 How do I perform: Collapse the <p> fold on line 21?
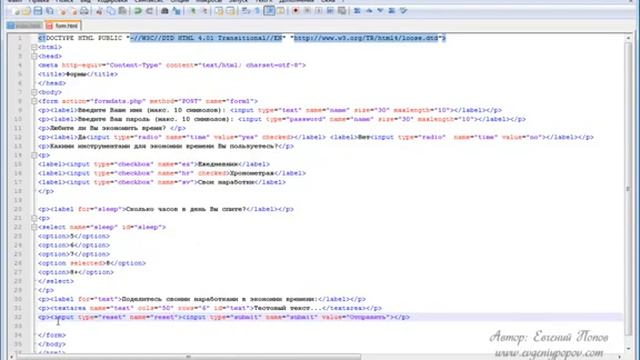[34, 218]
